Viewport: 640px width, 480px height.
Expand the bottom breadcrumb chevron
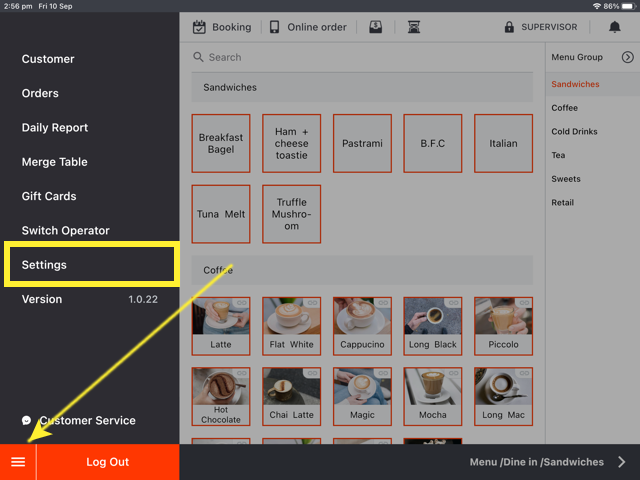[621, 462]
